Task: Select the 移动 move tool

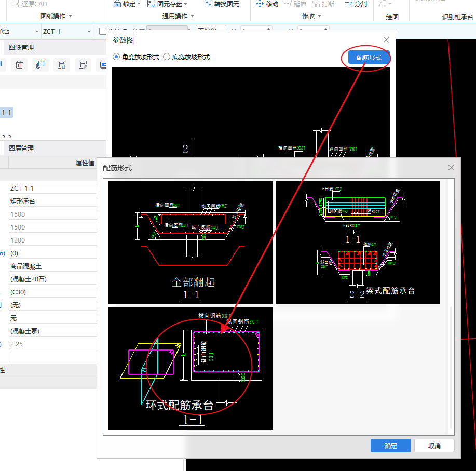Action: (x=267, y=4)
